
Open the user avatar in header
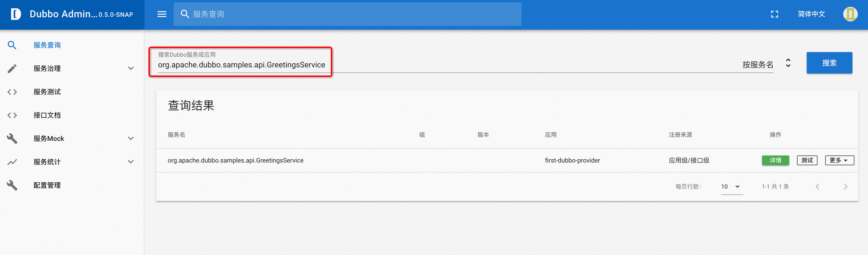(x=850, y=14)
